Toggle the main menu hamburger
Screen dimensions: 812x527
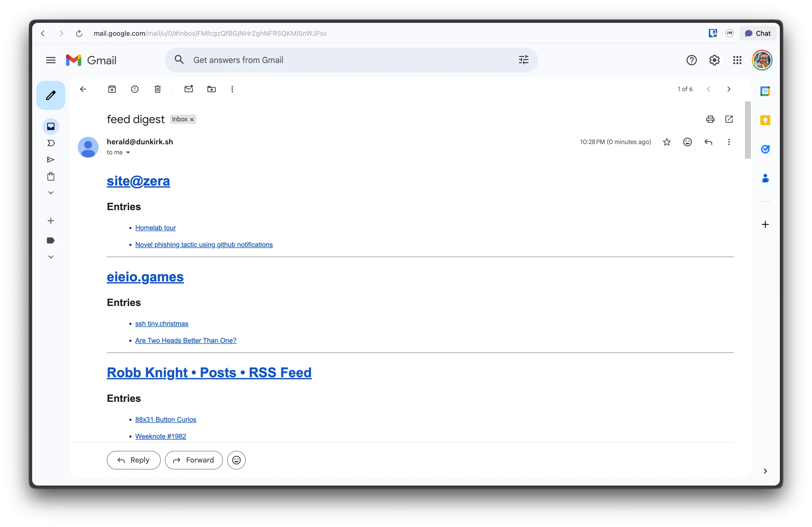(51, 60)
